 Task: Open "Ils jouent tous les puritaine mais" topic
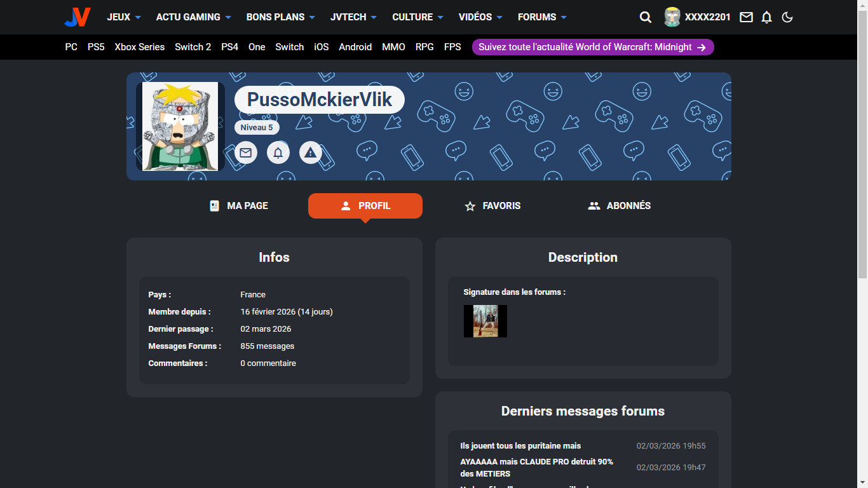[520, 446]
